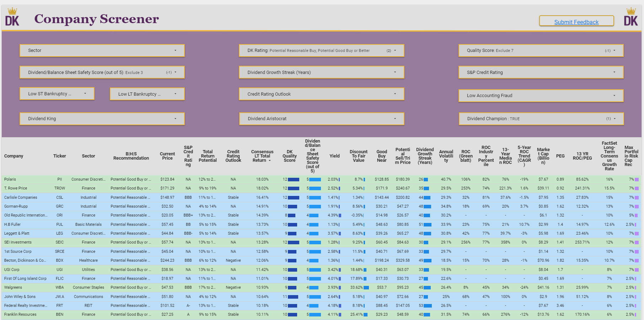Click Old Republic BBB+ credit rating cell
The image size is (644, 320).
tap(188, 215)
